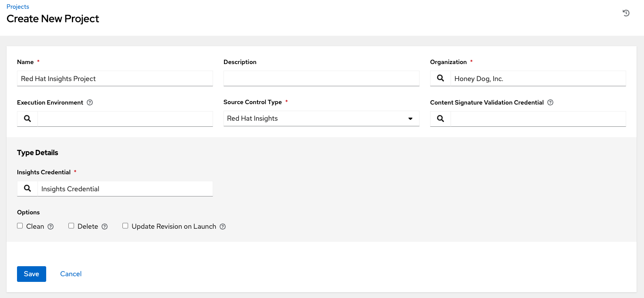Enable the Clean option checkbox
Screen dimensions: 644x298
click(x=20, y=225)
